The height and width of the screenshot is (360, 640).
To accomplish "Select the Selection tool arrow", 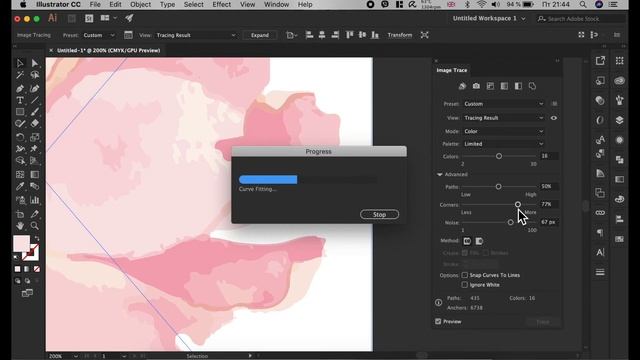I will 20,63.
